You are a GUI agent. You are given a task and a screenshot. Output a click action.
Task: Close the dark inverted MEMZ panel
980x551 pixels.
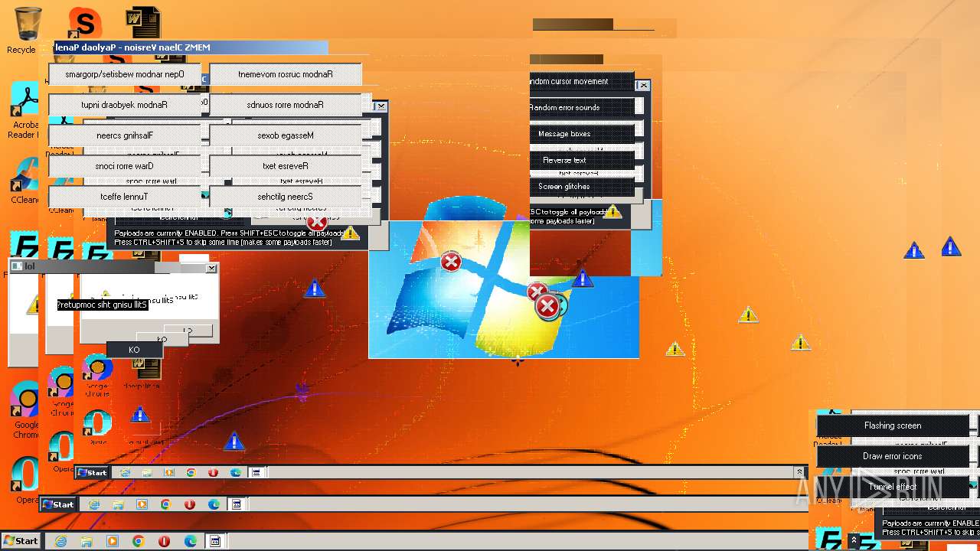coord(644,86)
